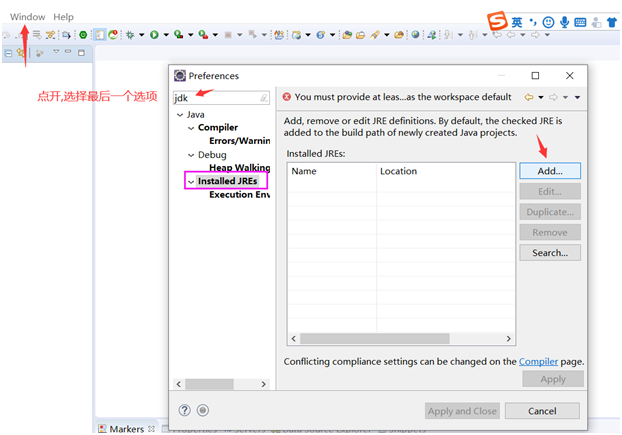Click the Add... button

(x=550, y=171)
